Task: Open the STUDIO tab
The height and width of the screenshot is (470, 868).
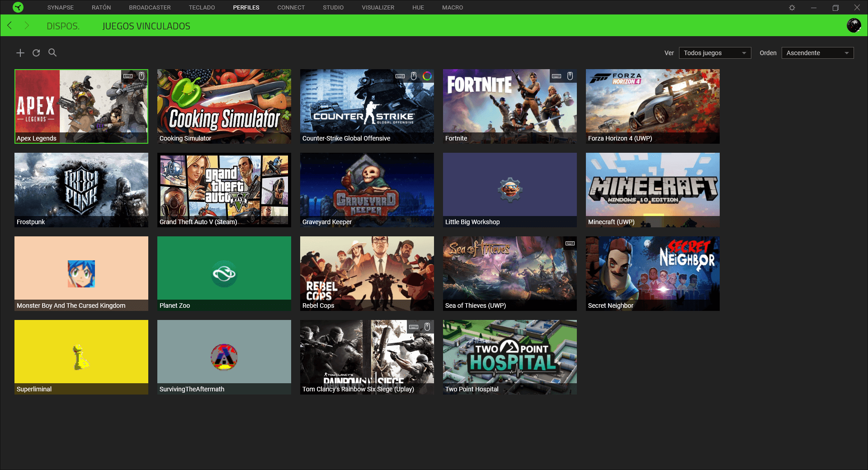Action: pyautogui.click(x=333, y=8)
